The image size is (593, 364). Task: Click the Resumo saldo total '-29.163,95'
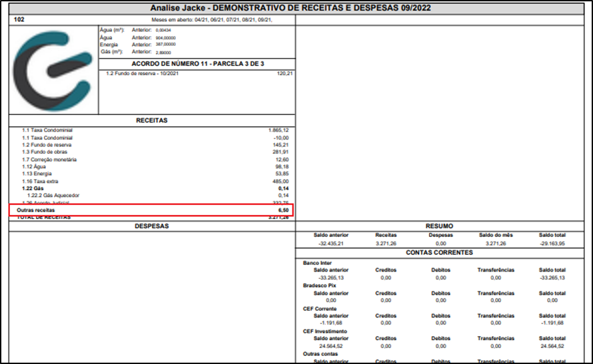[552, 244]
